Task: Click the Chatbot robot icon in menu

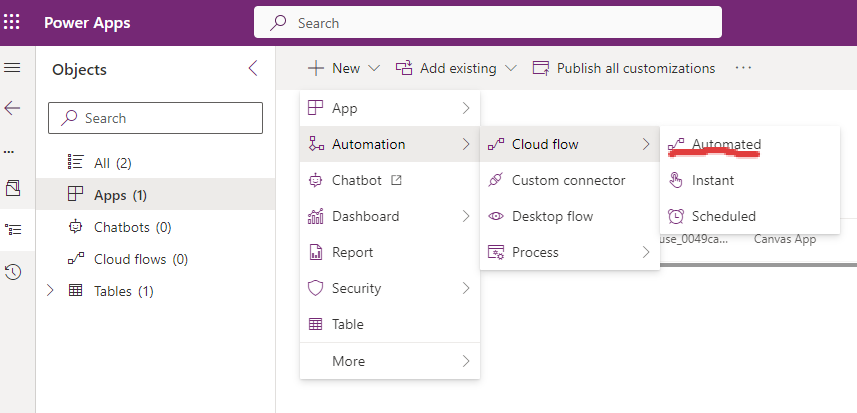Action: click(x=316, y=180)
